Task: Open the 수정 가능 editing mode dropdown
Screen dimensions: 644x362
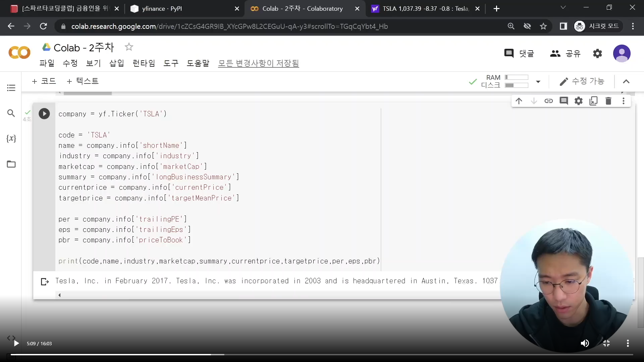Action: point(582,81)
